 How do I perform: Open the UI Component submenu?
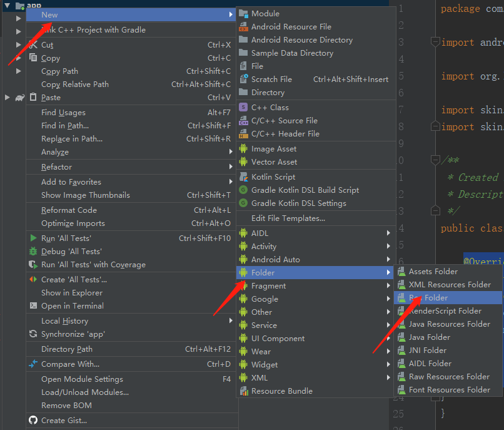pyautogui.click(x=316, y=338)
